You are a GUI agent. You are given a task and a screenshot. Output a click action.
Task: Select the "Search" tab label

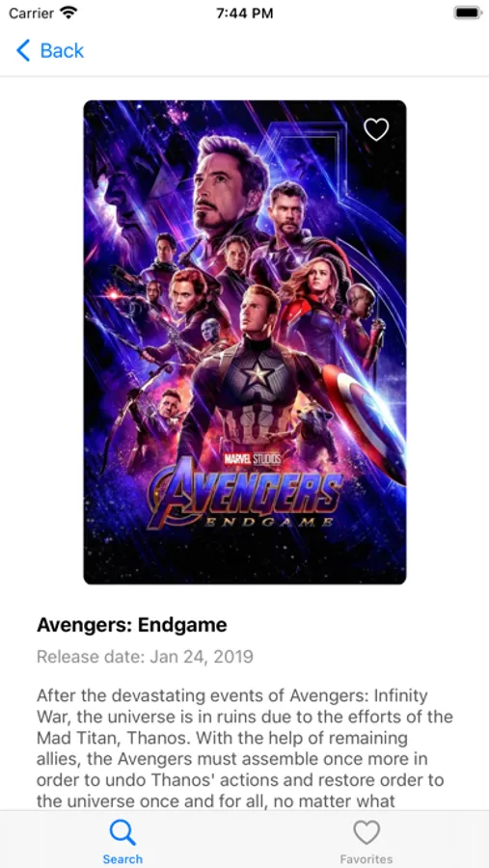(x=122, y=859)
